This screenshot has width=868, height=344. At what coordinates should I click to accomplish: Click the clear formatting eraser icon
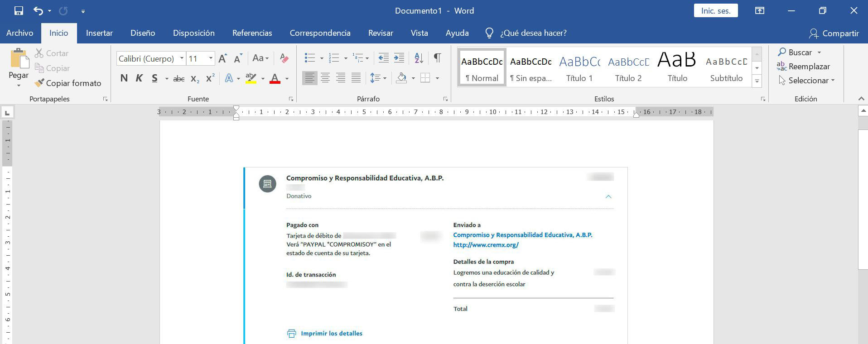click(284, 58)
